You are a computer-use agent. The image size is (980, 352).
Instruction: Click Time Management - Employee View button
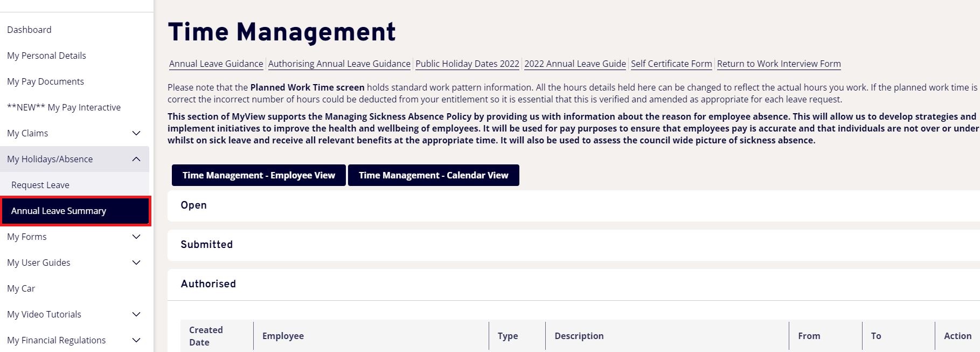[x=259, y=175]
